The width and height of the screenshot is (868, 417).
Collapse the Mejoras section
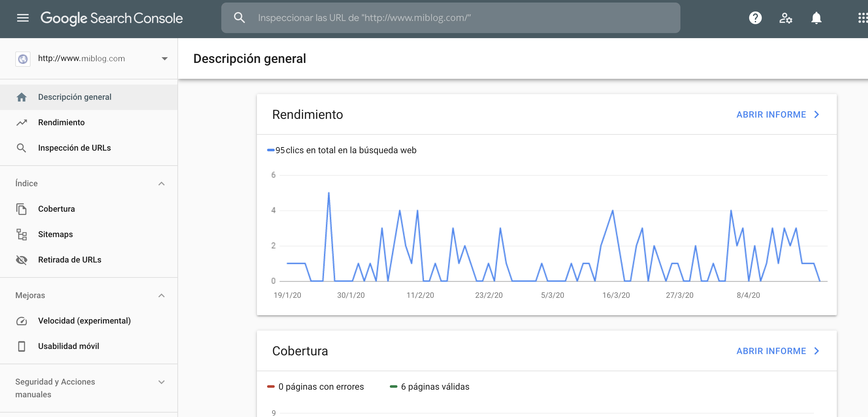coord(162,295)
